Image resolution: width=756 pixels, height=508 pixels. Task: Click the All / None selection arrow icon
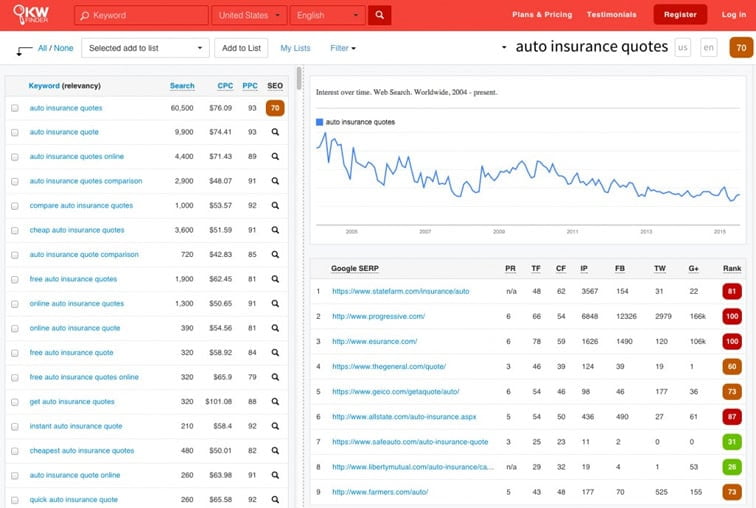[24, 50]
